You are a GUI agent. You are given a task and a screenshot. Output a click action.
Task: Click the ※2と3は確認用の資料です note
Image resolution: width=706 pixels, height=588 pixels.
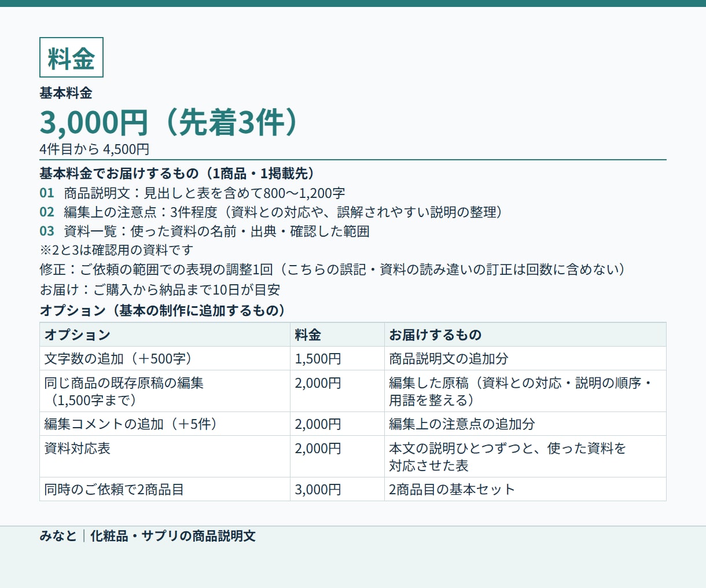point(116,250)
